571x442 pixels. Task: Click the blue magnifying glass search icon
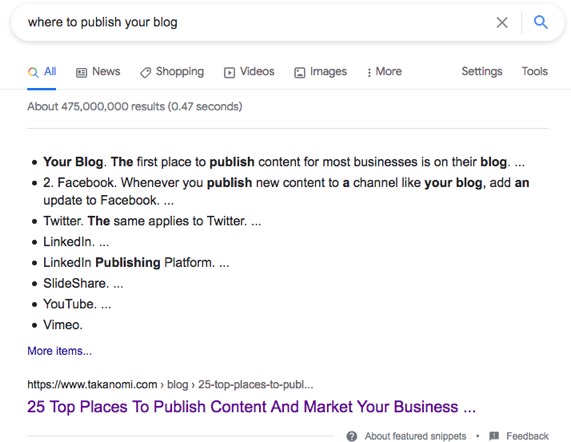click(x=540, y=23)
